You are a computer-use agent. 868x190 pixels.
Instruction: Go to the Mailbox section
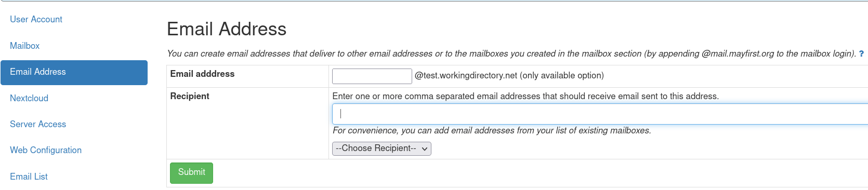pos(24,46)
